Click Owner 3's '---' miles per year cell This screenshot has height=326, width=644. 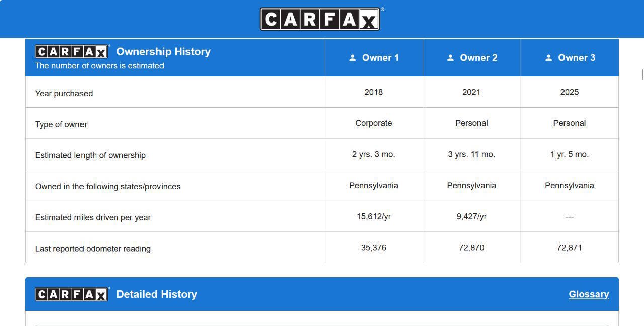570,217
